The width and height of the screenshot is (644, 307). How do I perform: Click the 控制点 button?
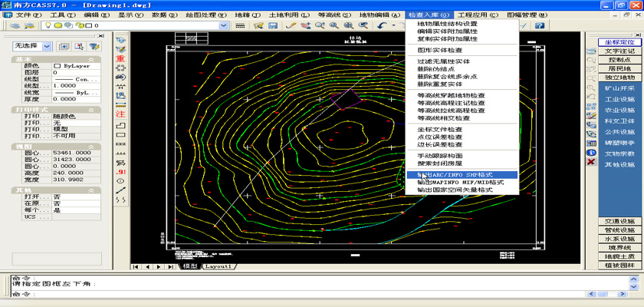(x=619, y=60)
